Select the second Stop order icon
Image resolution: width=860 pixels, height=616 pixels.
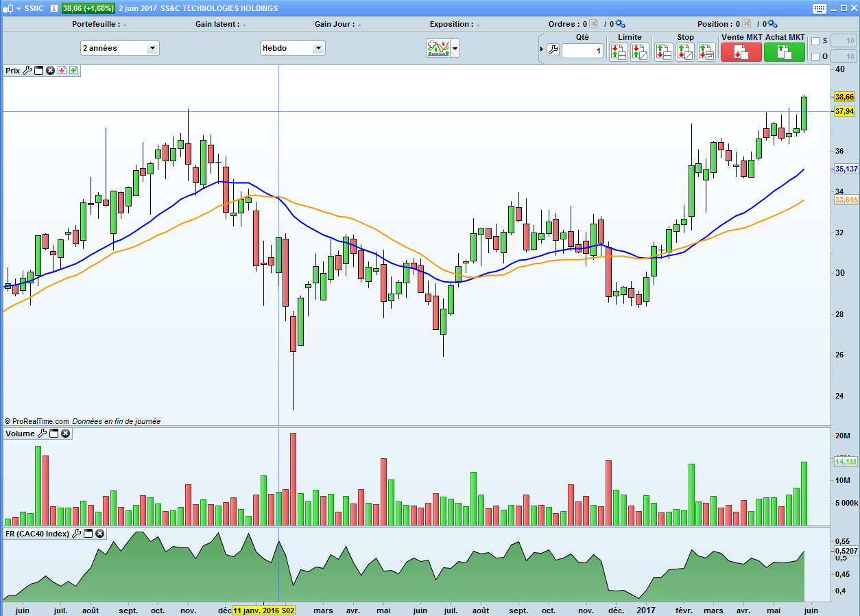click(684, 51)
